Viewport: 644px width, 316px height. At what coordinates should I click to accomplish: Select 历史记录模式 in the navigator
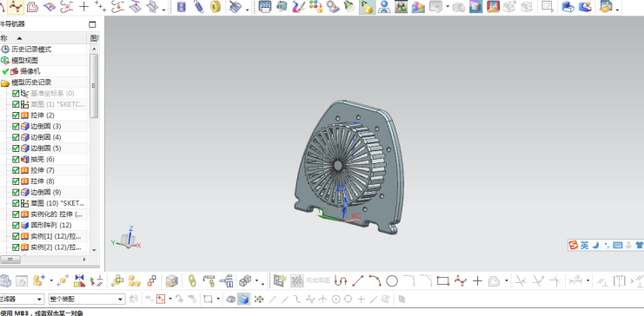(x=31, y=49)
